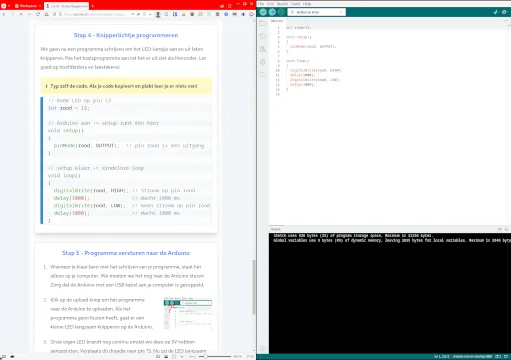Open the Arduino Uno board selector dropdown

[x=317, y=12]
